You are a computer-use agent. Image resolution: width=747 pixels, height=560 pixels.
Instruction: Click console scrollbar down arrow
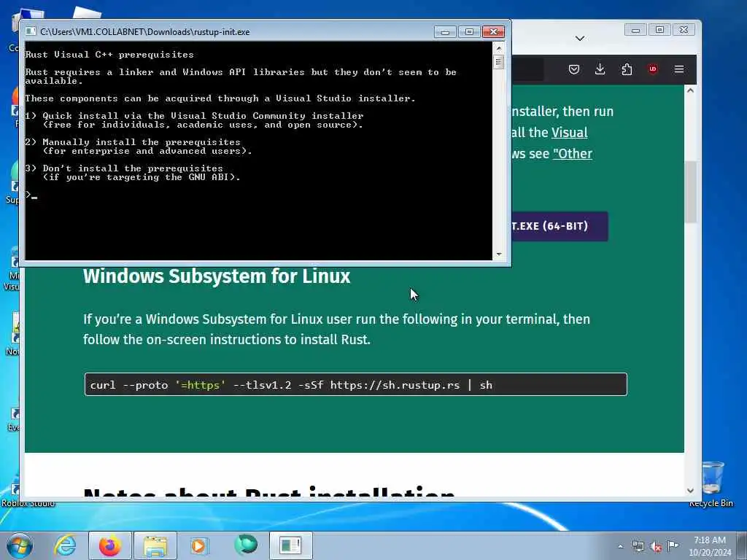point(499,254)
